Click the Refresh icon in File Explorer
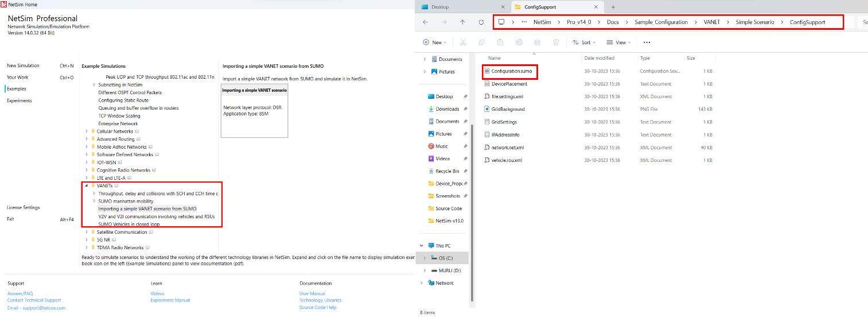868x317 pixels. coord(481,22)
